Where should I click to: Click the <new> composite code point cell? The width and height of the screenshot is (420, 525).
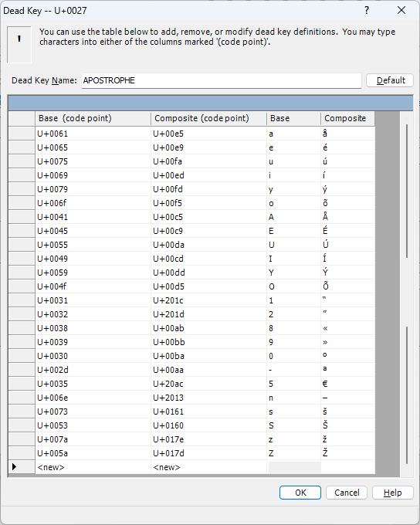(x=208, y=467)
